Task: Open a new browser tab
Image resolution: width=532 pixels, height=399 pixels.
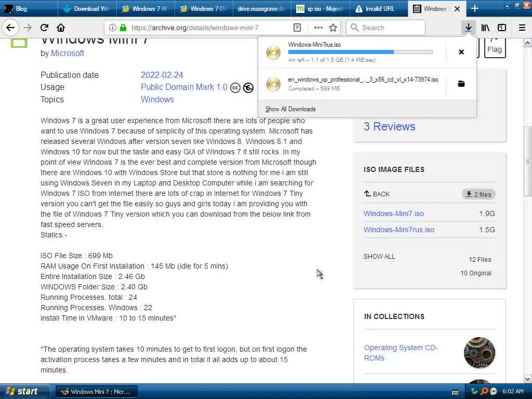Action: pyautogui.click(x=475, y=9)
